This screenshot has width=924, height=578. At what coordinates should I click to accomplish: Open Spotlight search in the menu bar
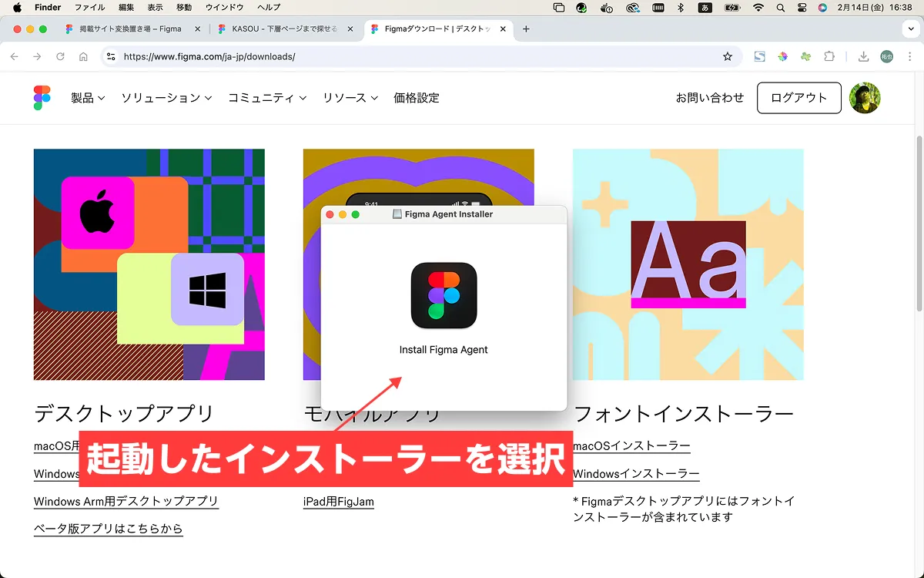click(x=781, y=8)
